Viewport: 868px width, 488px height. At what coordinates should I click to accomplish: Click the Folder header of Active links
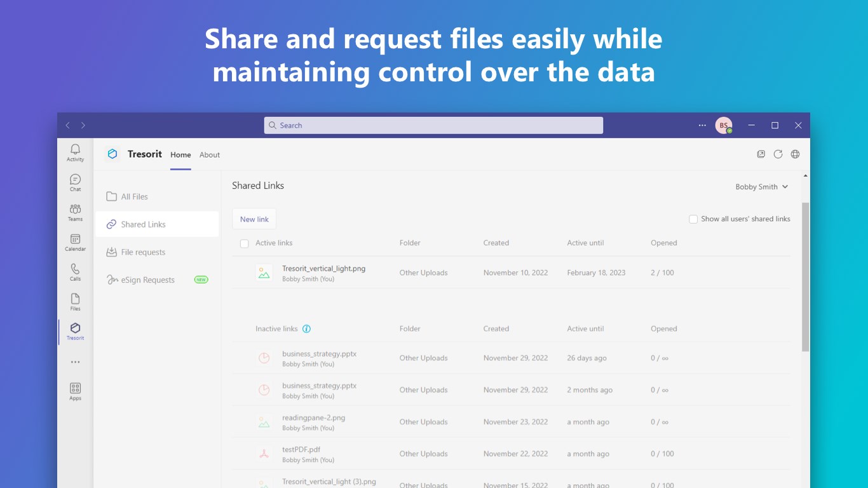[410, 243]
